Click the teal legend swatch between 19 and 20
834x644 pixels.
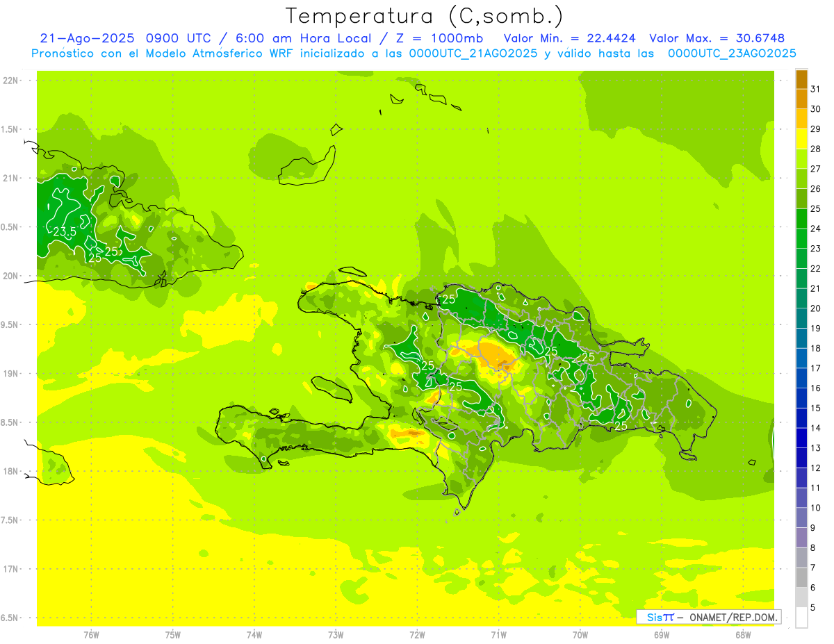pyautogui.click(x=801, y=318)
